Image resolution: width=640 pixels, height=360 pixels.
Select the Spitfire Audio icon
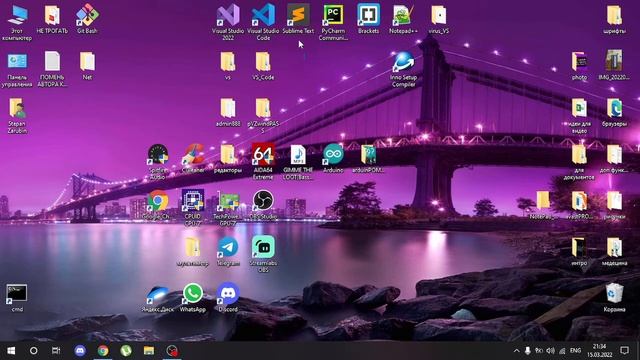click(x=158, y=155)
